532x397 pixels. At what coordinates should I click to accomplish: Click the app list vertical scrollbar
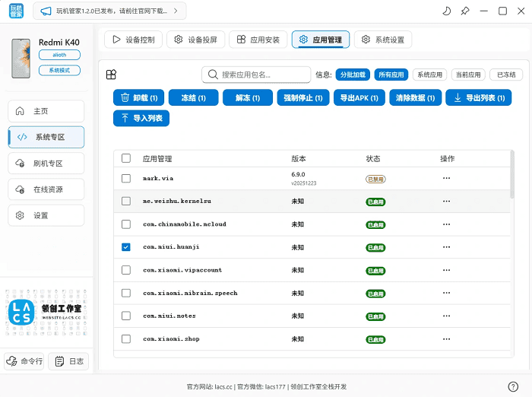512,175
